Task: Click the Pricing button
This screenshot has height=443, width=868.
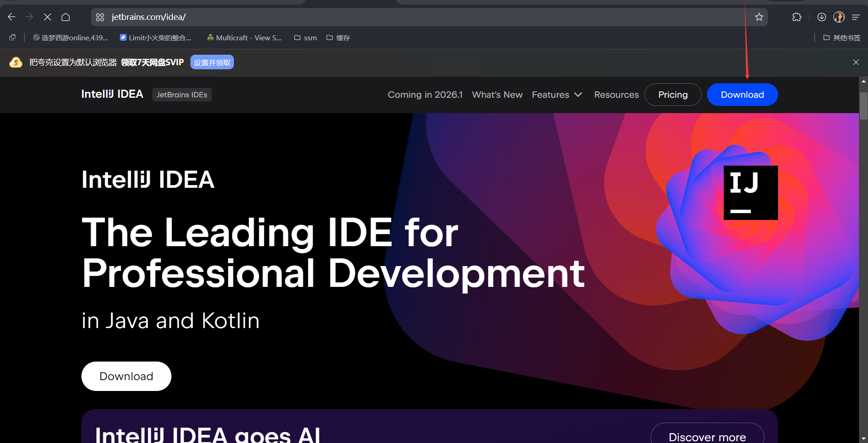Action: point(673,95)
